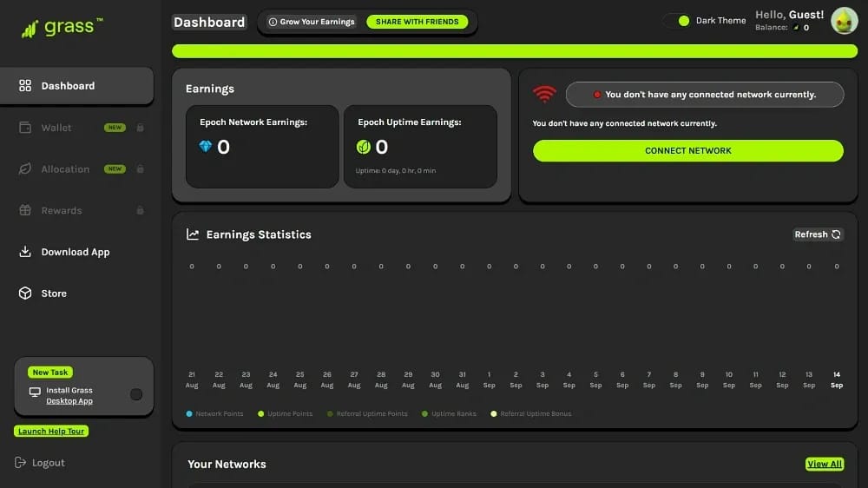
Task: Click the Balance grass icon in header
Action: tap(796, 28)
